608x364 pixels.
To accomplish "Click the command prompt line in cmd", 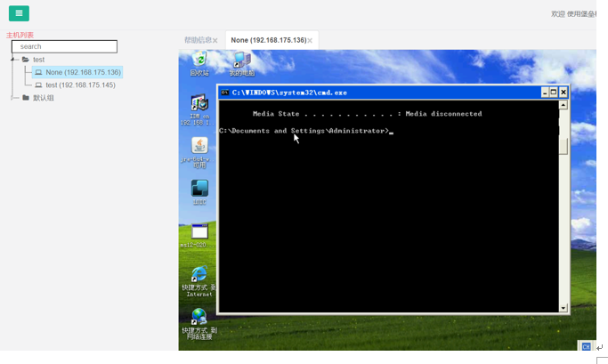I will click(x=306, y=131).
